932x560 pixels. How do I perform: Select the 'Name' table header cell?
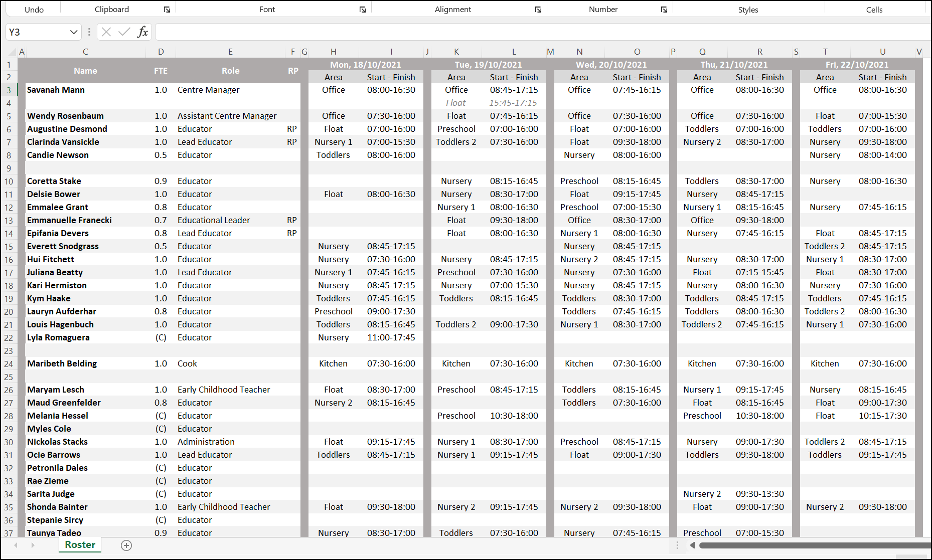click(85, 71)
